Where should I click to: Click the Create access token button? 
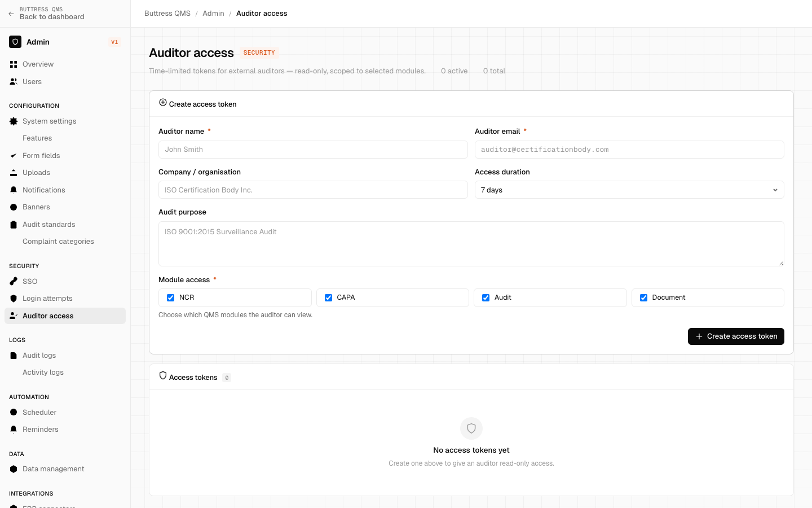(x=736, y=336)
